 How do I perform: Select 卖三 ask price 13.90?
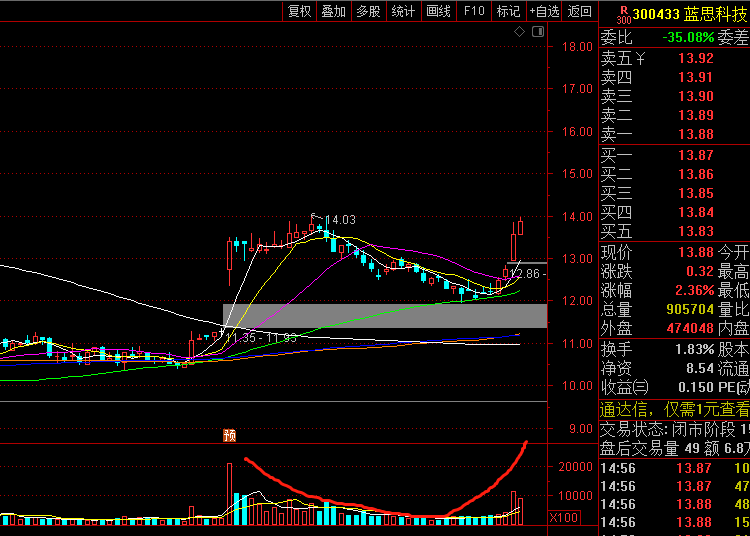pos(696,97)
